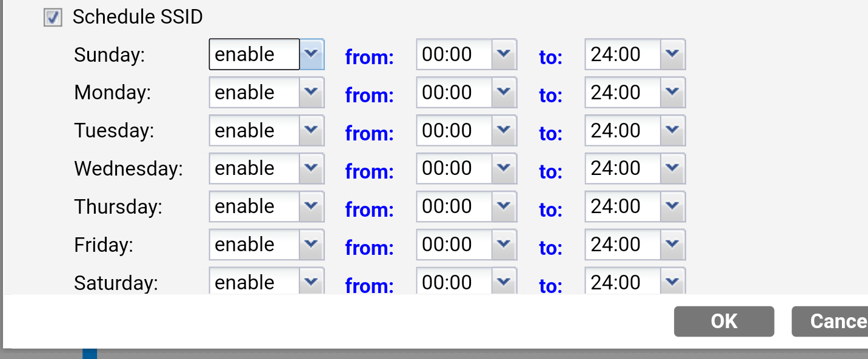The height and width of the screenshot is (359, 868).
Task: Open Thursday enable status dropdown
Action: (x=312, y=206)
